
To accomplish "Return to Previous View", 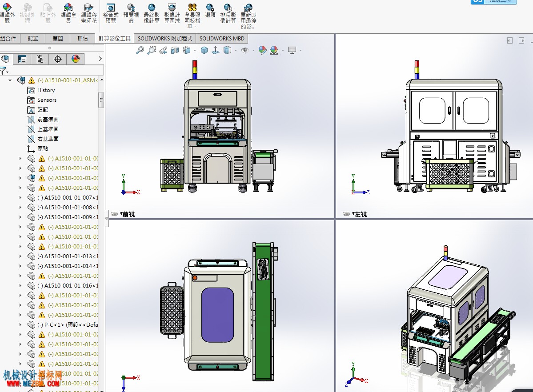I will point(163,50).
